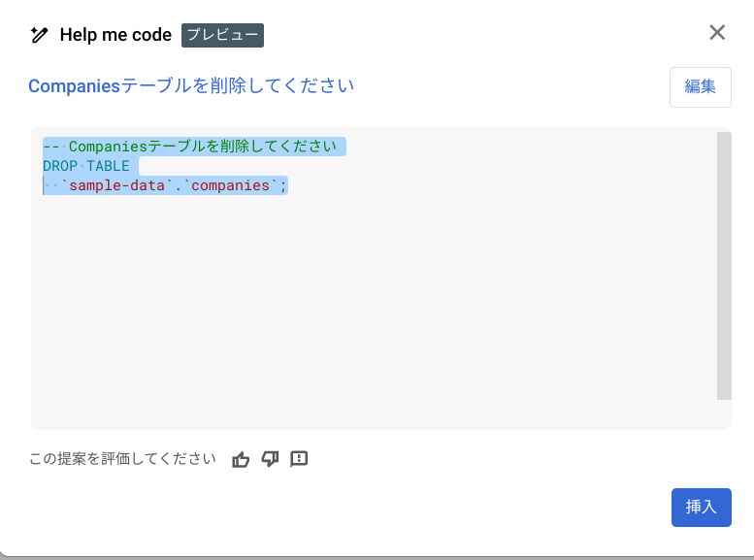
Task: Click the 編集 edit button
Action: (701, 87)
